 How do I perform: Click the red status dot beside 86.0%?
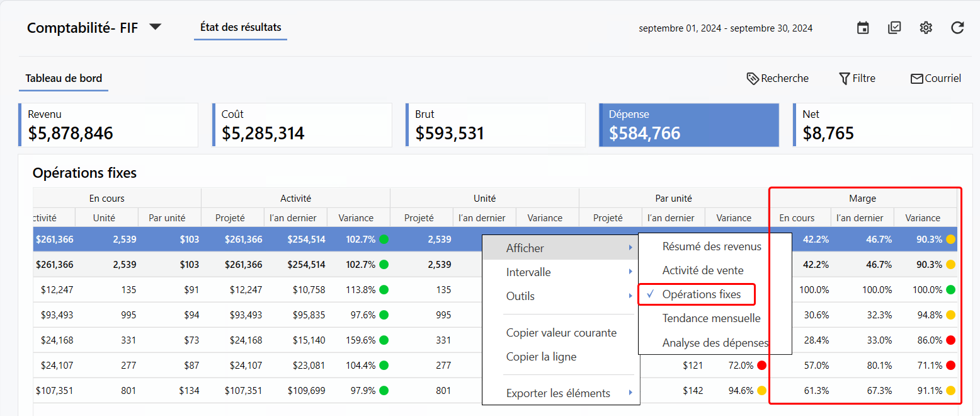(x=950, y=340)
